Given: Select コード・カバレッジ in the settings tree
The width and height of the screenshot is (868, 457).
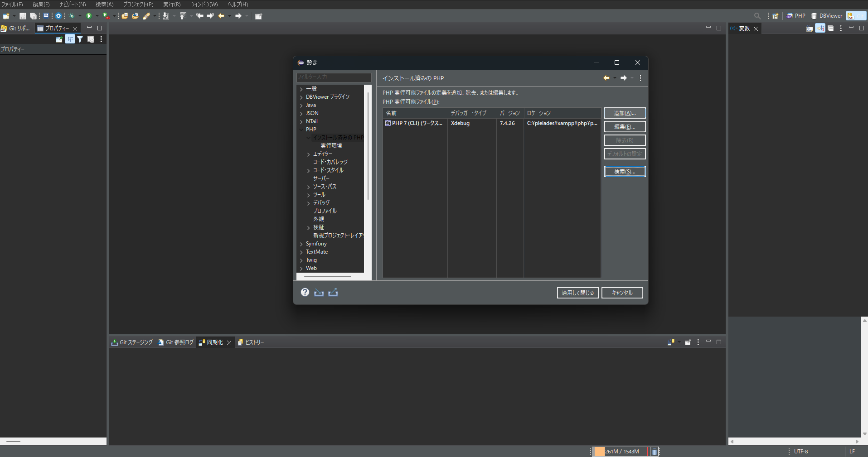Looking at the screenshot, I should [330, 162].
